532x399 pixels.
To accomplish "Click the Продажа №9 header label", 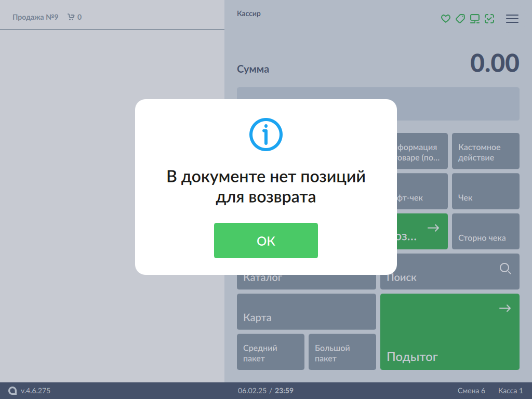I will (x=35, y=17).
